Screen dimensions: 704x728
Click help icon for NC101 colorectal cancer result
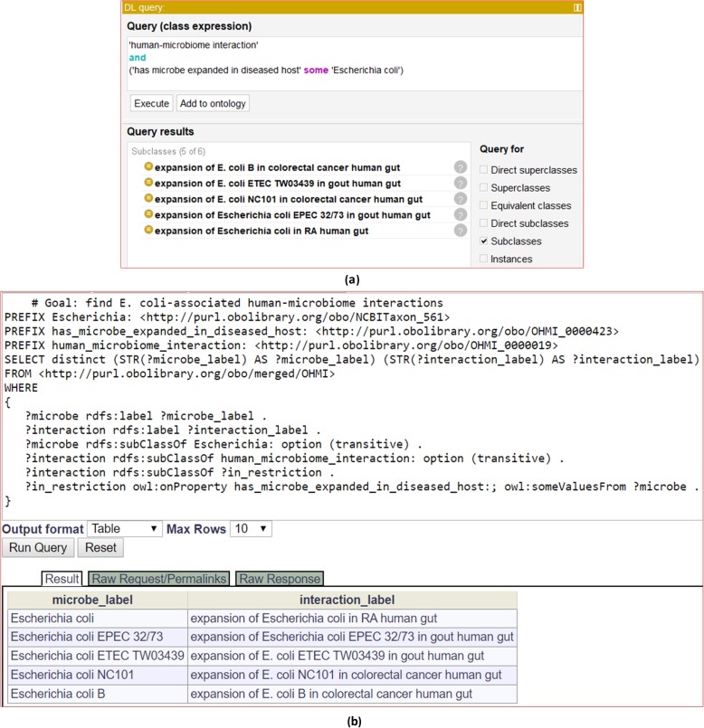click(x=461, y=199)
